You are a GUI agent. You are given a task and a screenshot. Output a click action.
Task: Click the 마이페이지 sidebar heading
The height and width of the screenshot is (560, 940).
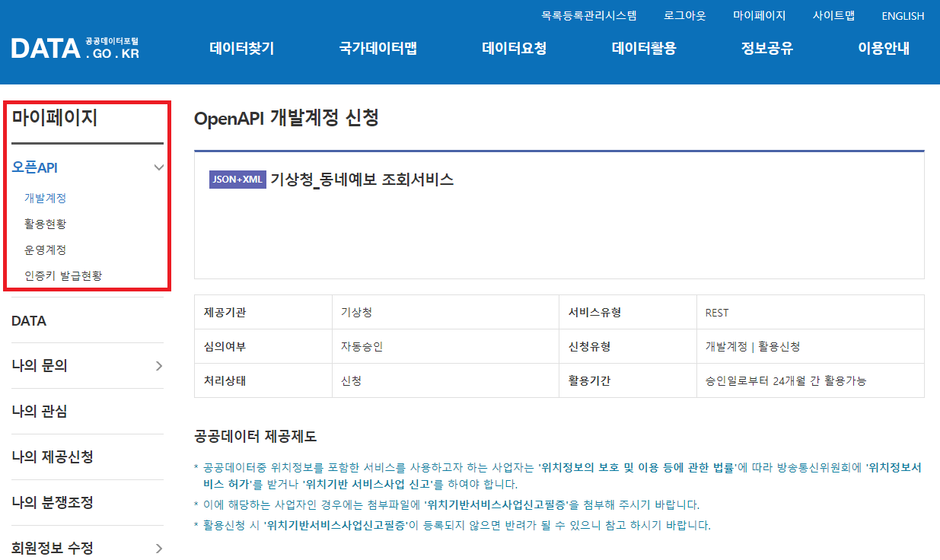tap(55, 118)
